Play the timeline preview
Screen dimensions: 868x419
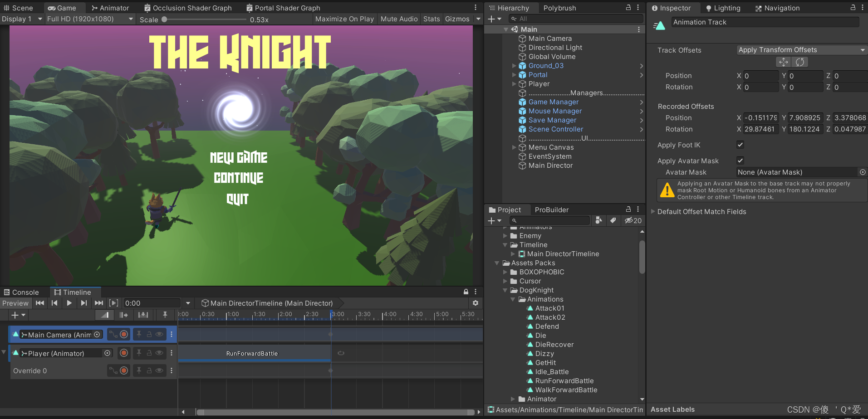click(x=69, y=303)
